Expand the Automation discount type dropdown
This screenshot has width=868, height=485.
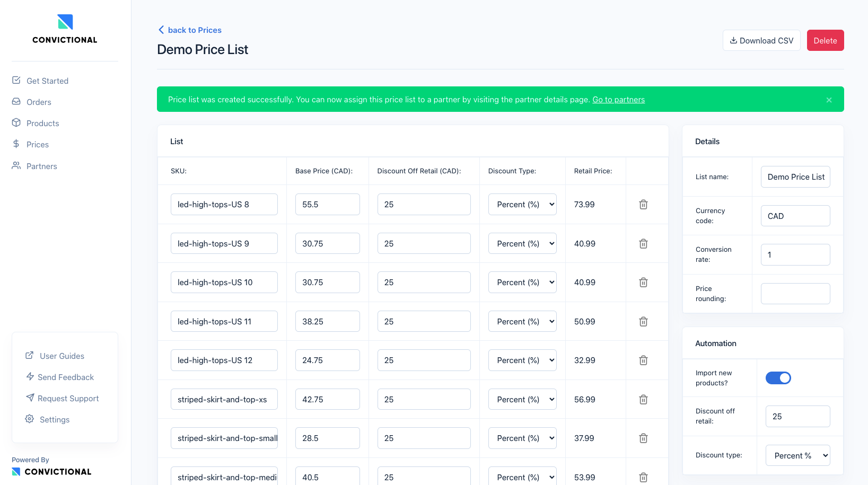(797, 455)
